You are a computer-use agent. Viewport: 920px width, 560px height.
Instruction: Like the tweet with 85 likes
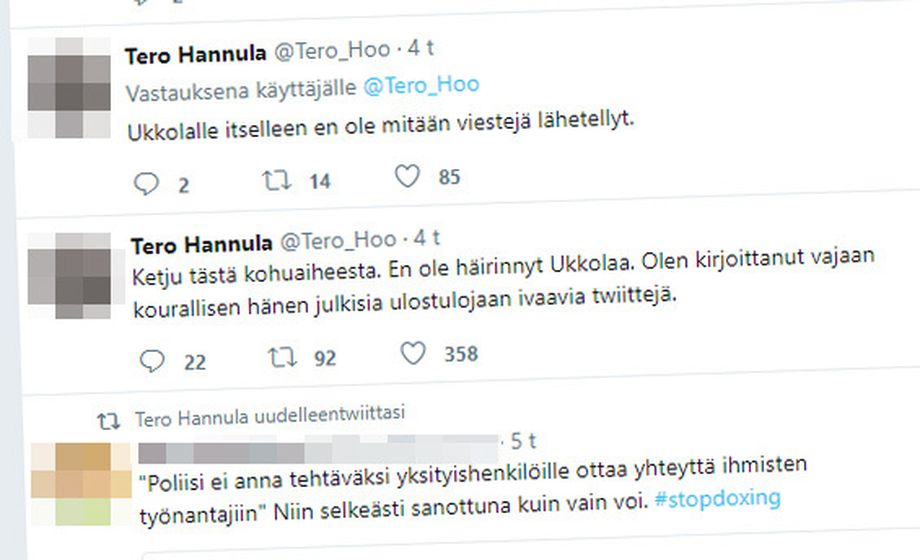point(407,176)
